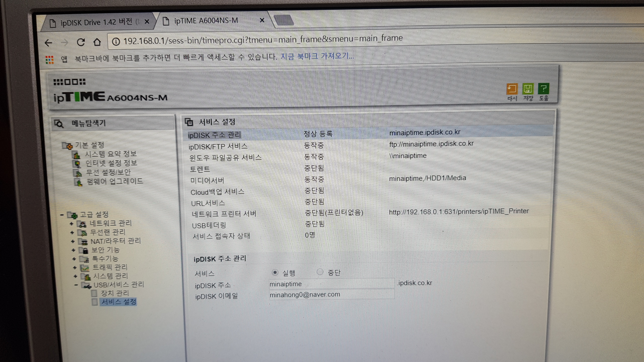Select the 실행 radio button
Screen dimensions: 644x362
click(x=275, y=272)
